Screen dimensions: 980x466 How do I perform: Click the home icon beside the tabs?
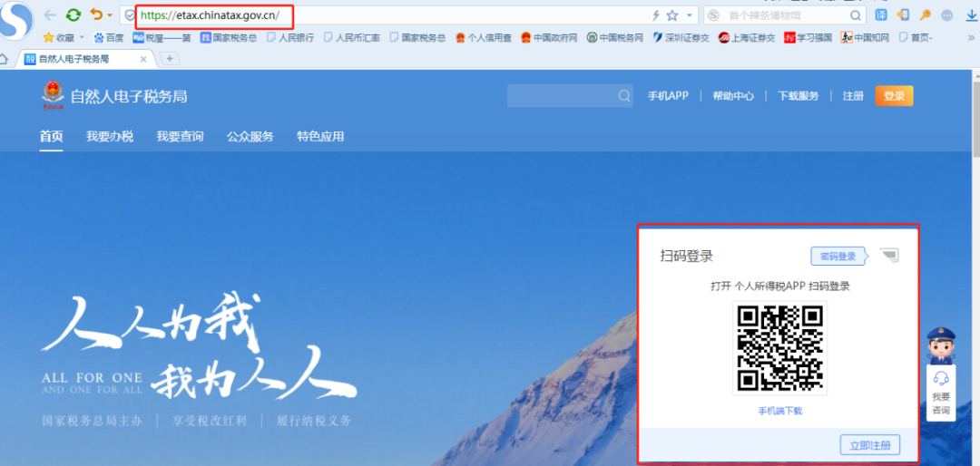click(4, 59)
